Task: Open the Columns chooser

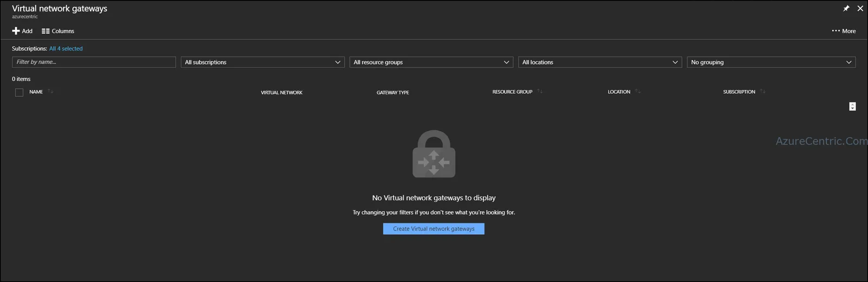Action: coord(58,31)
